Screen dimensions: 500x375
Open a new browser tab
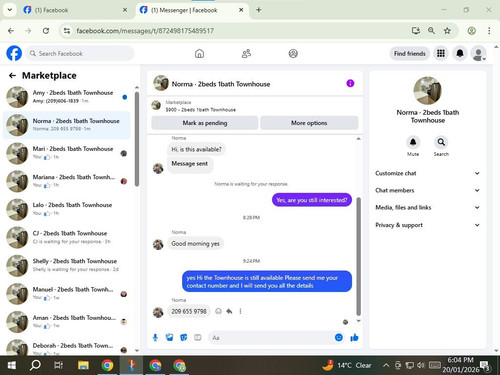tap(258, 10)
